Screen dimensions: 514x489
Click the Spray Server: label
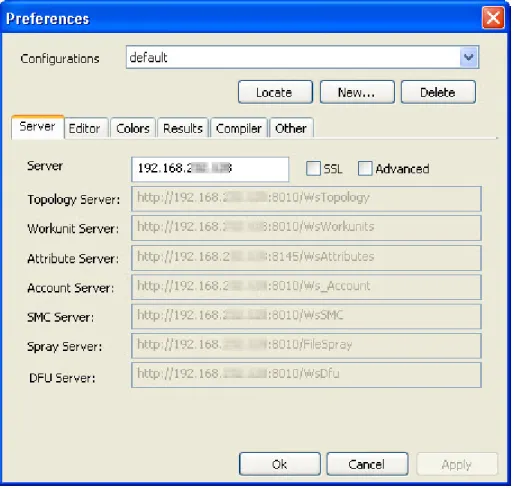(65, 347)
